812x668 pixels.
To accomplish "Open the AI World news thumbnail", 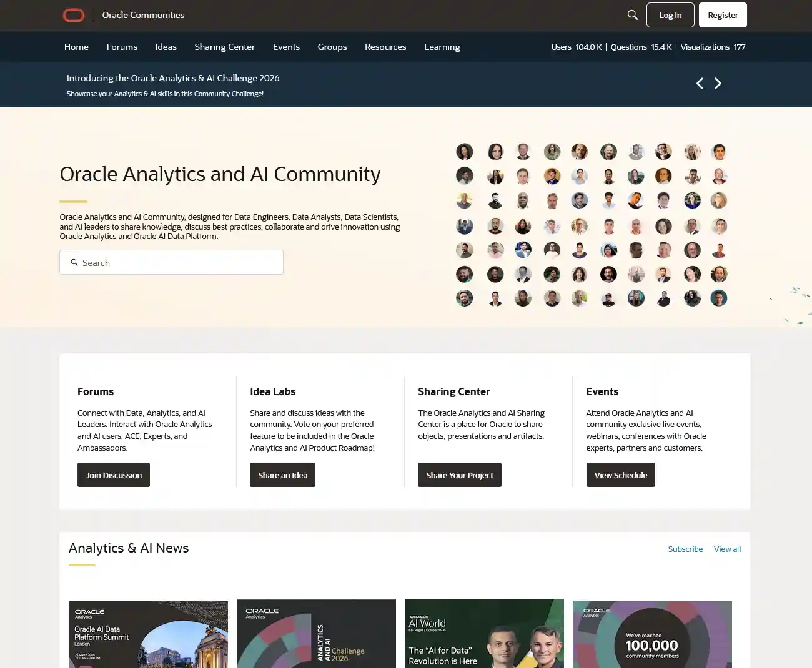I will [x=484, y=634].
